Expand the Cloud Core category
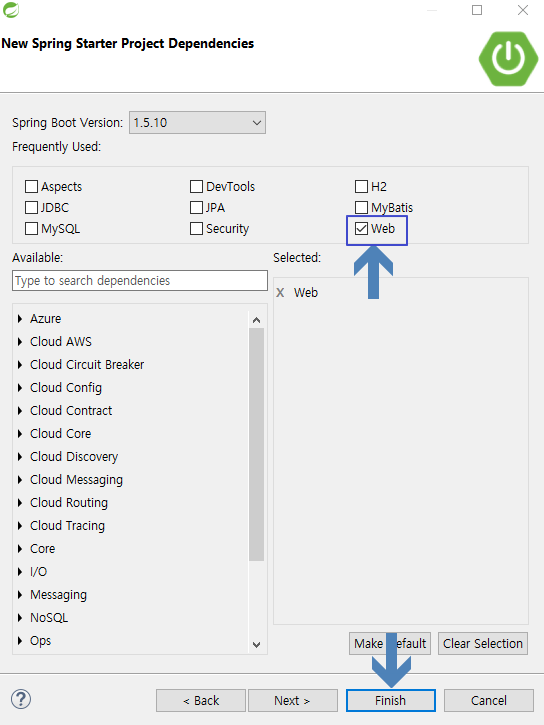Viewport: 544px width, 725px height. 20,434
